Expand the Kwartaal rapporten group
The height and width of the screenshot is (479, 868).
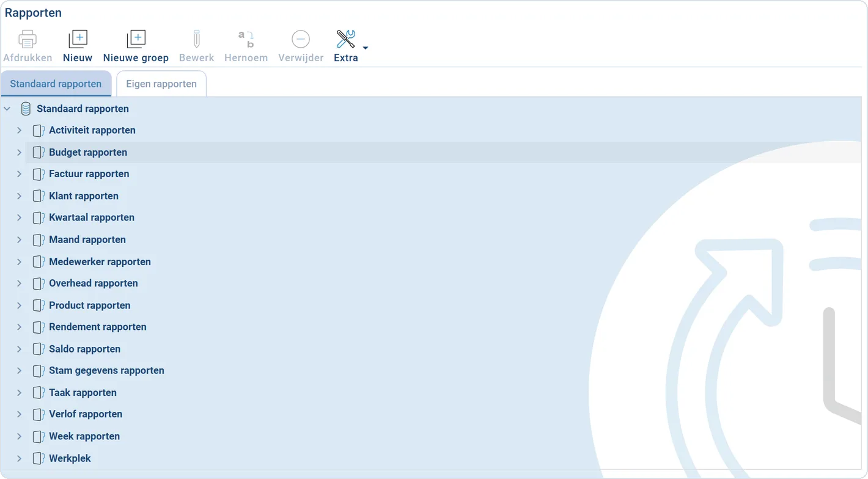19,218
